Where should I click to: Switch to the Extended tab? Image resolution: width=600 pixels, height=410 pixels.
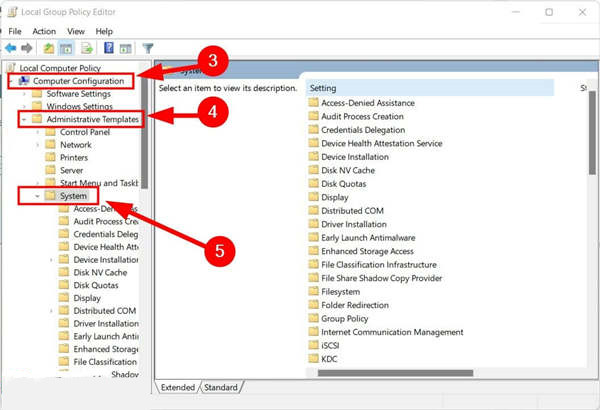click(178, 387)
